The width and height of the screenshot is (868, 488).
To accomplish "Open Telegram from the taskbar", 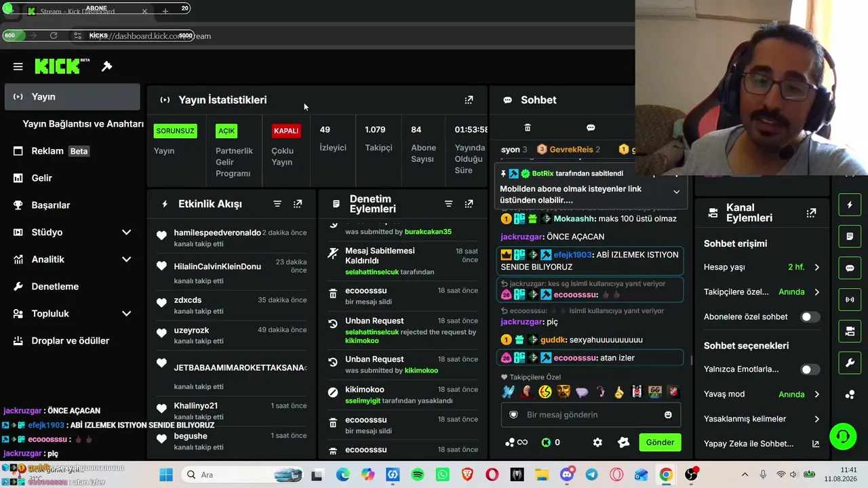I will [591, 475].
